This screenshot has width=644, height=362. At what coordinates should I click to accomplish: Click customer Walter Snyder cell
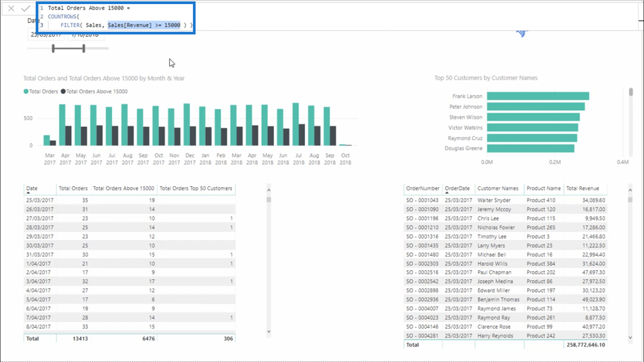[494, 200]
